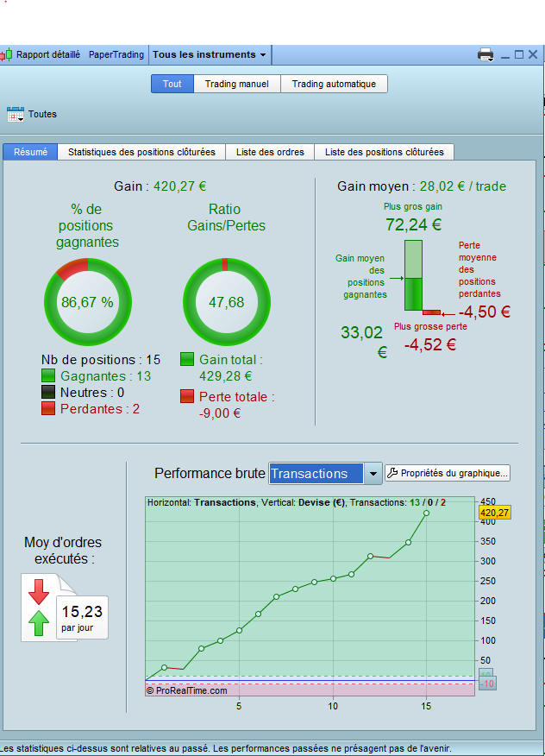Click the green Gain total legend square
The image size is (545, 756).
[x=187, y=359]
